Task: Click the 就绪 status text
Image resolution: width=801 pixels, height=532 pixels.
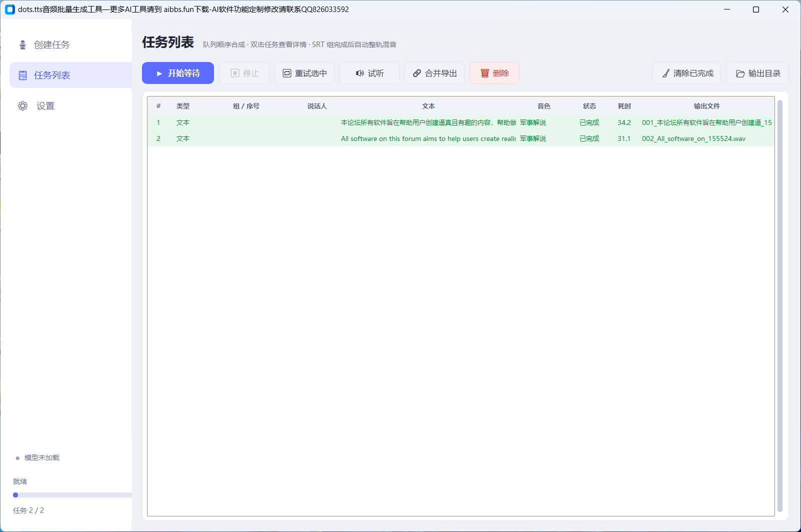Action: coord(20,481)
